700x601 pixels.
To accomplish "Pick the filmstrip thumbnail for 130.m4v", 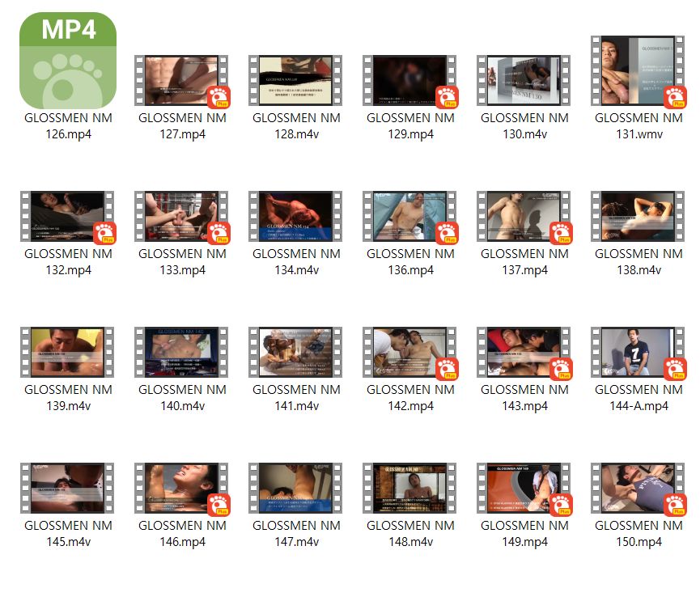I will click(524, 80).
